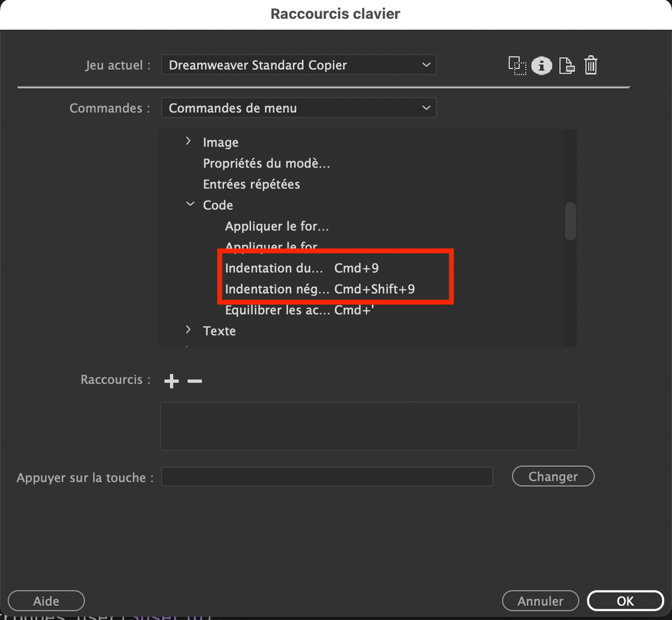The height and width of the screenshot is (620, 672).
Task: Open Aide for keyboard shortcuts
Action: (x=46, y=600)
